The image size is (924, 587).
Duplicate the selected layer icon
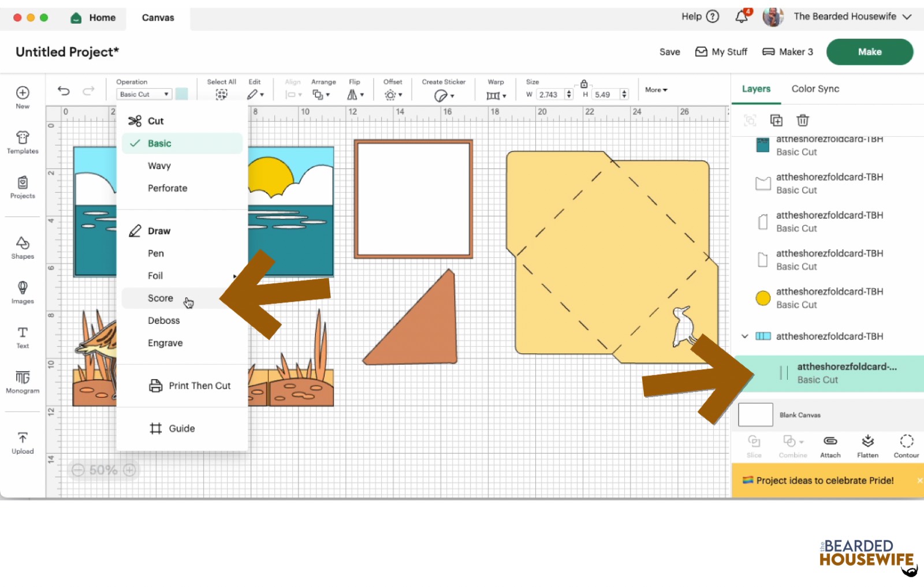pos(776,120)
